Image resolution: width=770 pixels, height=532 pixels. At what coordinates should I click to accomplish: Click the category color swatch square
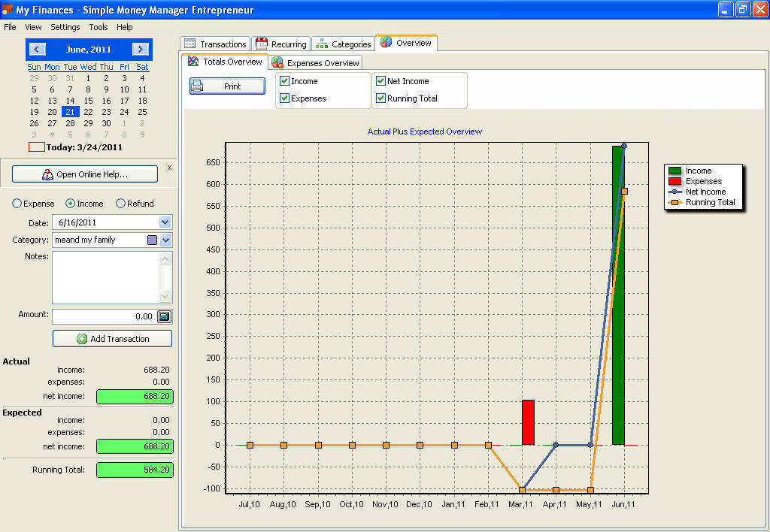click(152, 240)
